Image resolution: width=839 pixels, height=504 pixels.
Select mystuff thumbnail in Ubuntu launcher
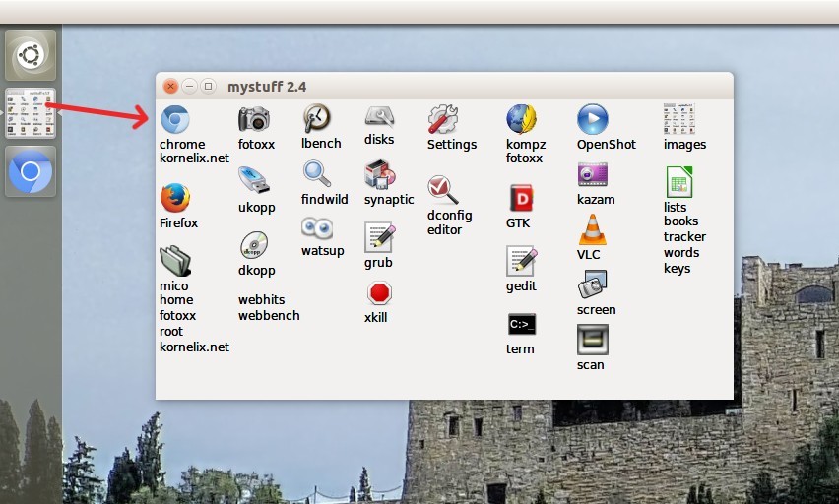pos(31,113)
